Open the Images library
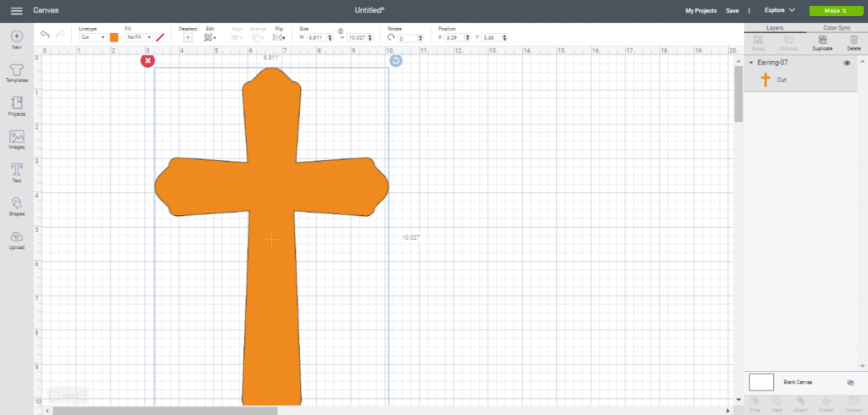 (x=17, y=140)
